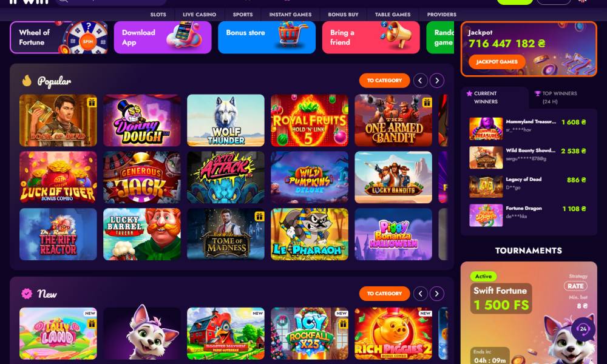Open the Wheel of Fortune spin banner
The width and height of the screenshot is (607, 364).
click(x=59, y=38)
